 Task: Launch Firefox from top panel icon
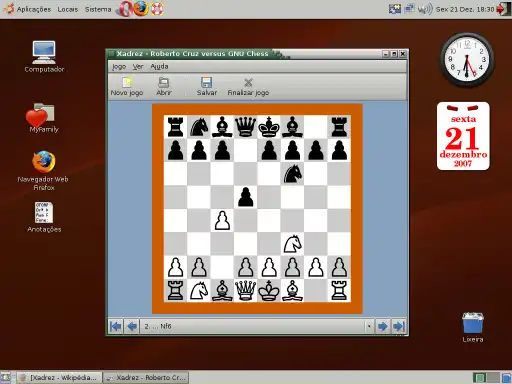point(140,8)
